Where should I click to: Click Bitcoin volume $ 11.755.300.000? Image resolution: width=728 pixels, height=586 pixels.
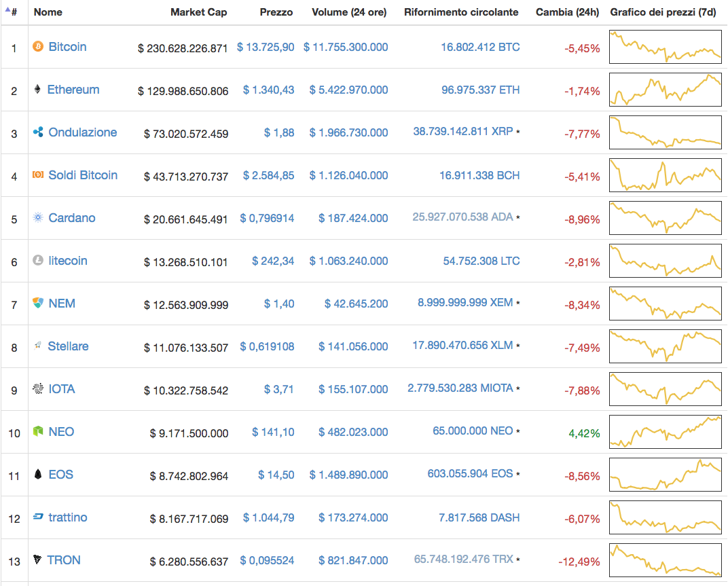coord(346,47)
